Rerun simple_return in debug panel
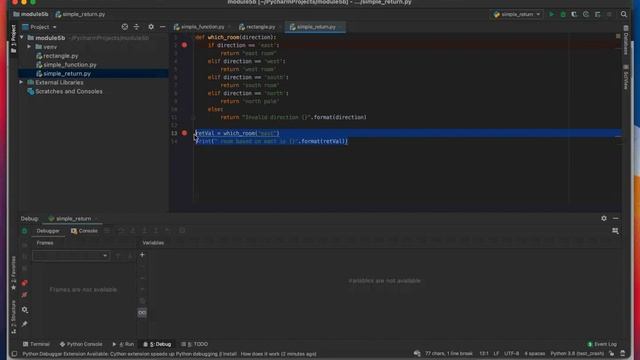This screenshot has height=360, width=640. coord(24,231)
